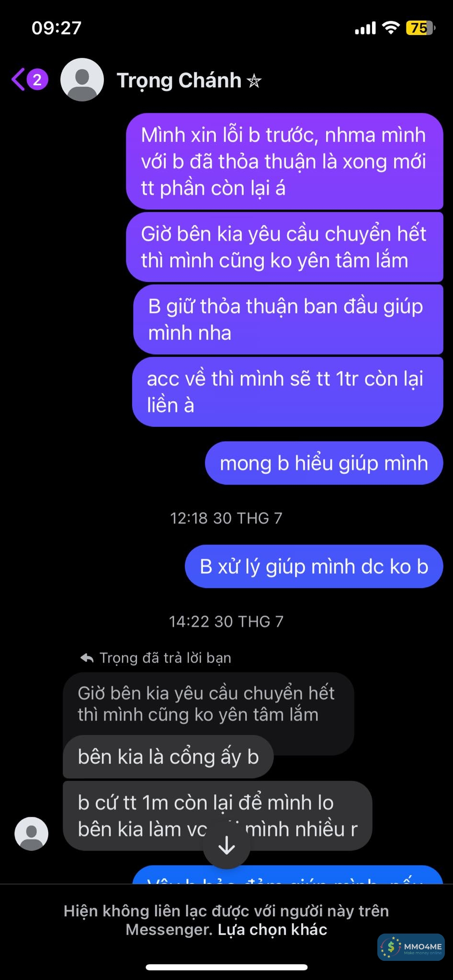Viewport: 453px width, 980px height.
Task: Tap the scroll-to-bottom arrow button
Action: click(226, 846)
